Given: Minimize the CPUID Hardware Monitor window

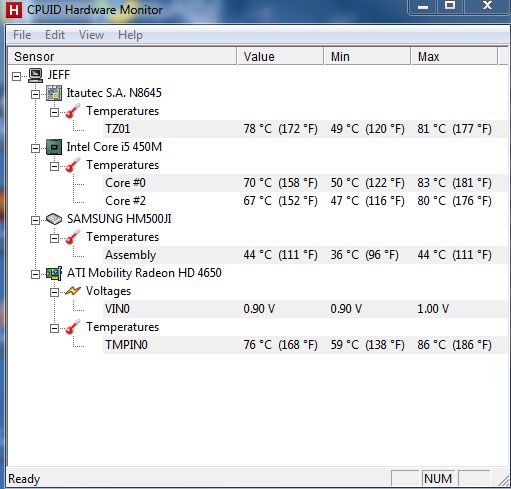Looking at the screenshot, I should 423,7.
